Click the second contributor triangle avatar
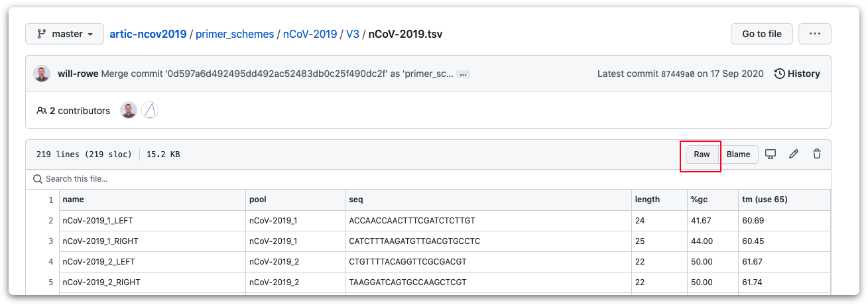 tap(150, 111)
